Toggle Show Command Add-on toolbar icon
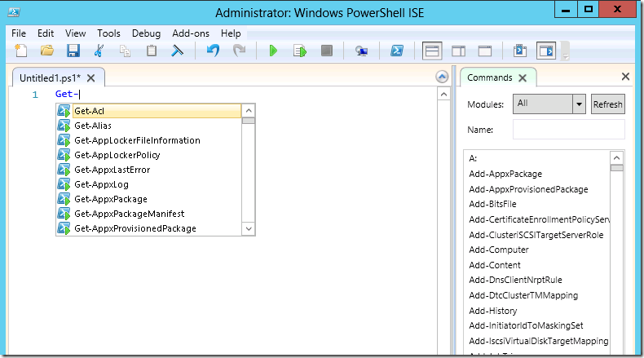 pos(546,51)
